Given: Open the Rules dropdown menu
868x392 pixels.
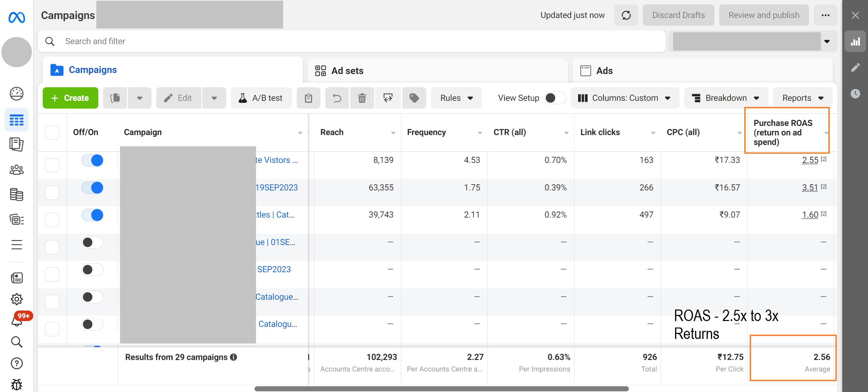Looking at the screenshot, I should [456, 98].
